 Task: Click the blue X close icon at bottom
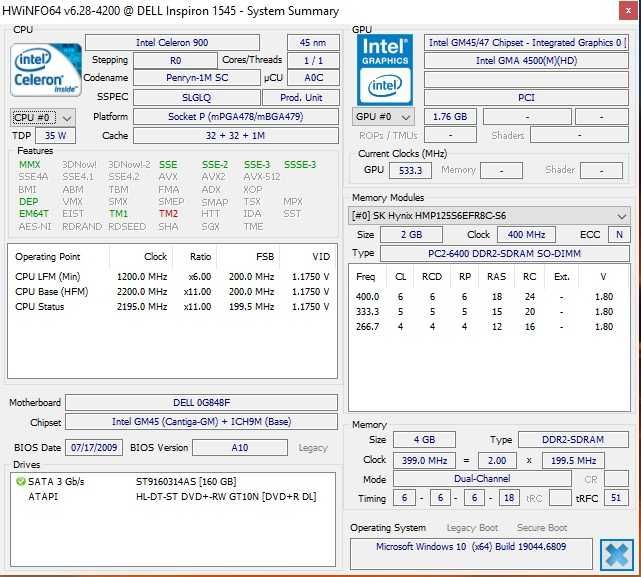[616, 555]
